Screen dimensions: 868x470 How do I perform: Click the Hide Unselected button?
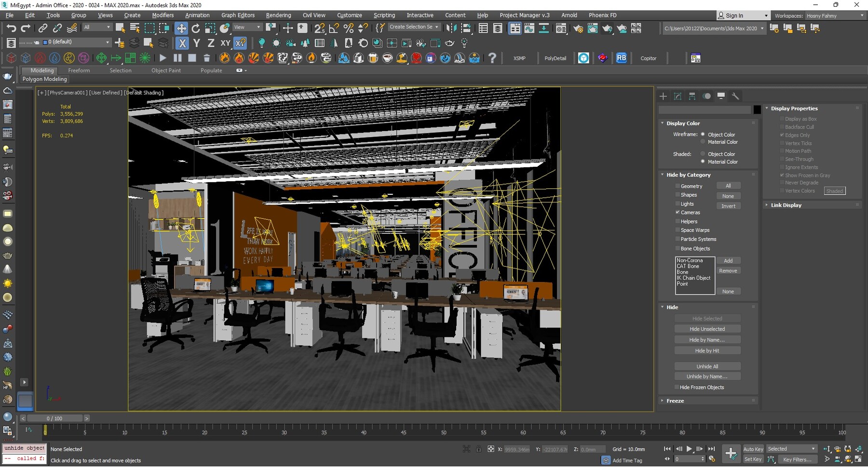click(707, 328)
